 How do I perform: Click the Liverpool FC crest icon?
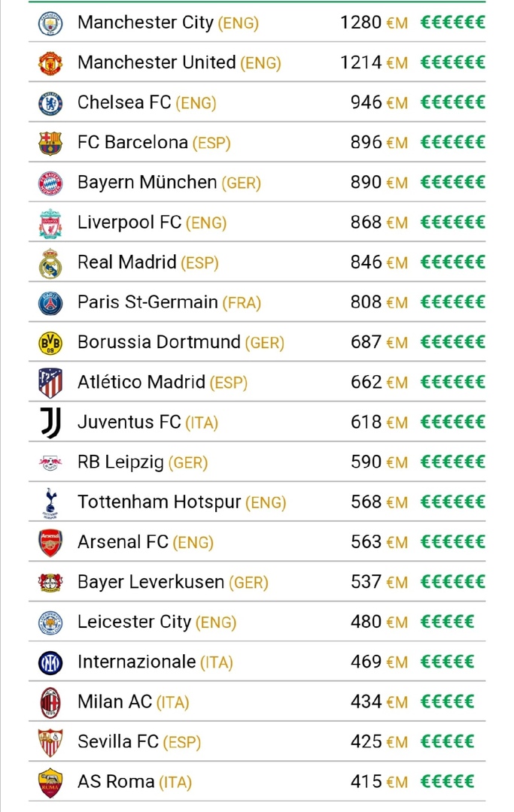click(x=50, y=223)
